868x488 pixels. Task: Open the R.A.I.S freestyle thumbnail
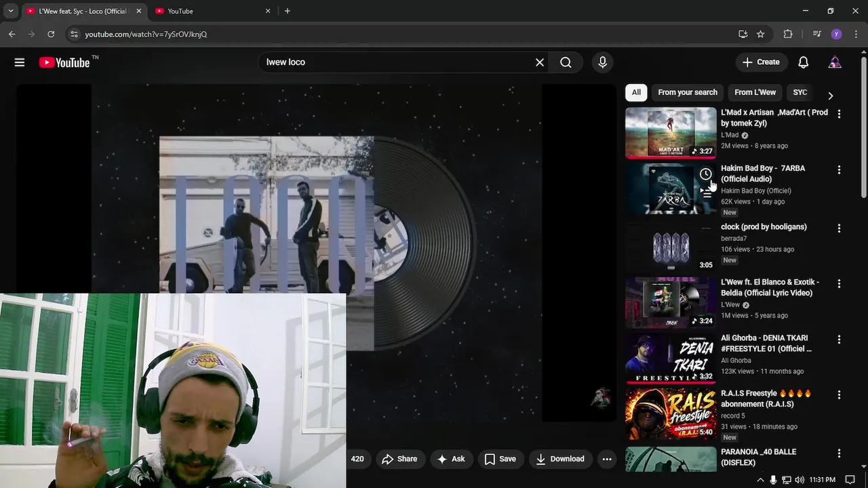pyautogui.click(x=671, y=413)
